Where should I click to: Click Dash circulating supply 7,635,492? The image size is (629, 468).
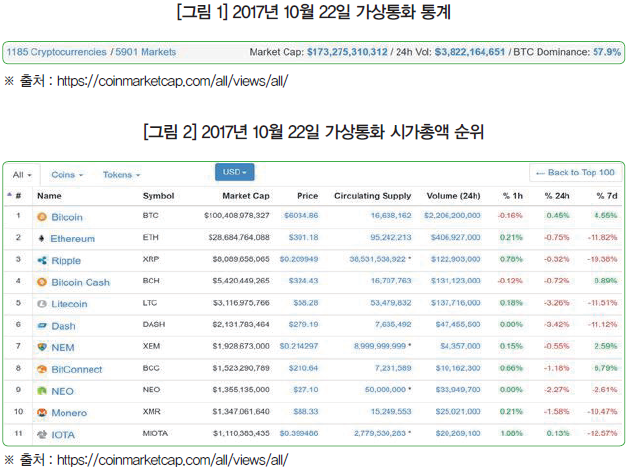pos(393,324)
